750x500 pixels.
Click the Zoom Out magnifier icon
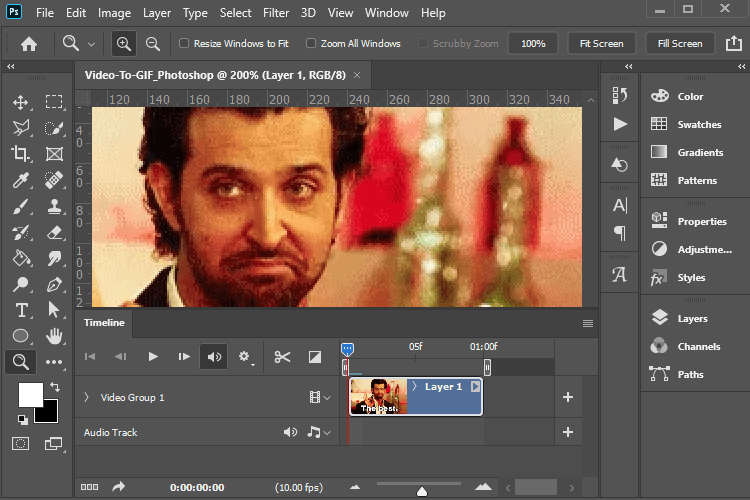tap(153, 44)
